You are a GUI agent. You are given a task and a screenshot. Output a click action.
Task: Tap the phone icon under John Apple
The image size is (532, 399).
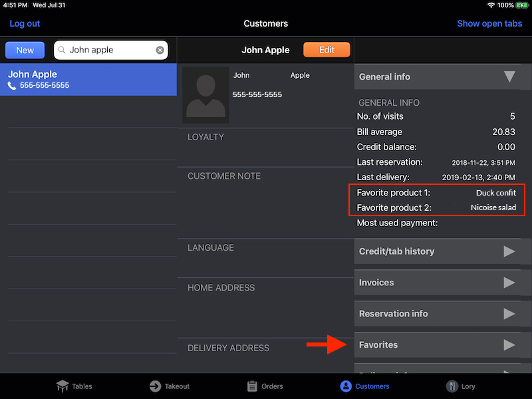pyautogui.click(x=12, y=86)
